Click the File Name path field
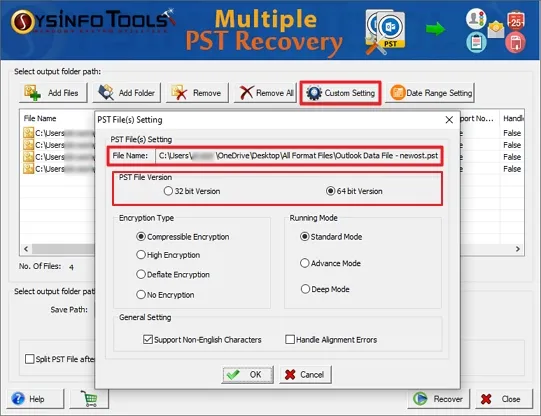Screen dimensions: 541x416 [x=298, y=156]
